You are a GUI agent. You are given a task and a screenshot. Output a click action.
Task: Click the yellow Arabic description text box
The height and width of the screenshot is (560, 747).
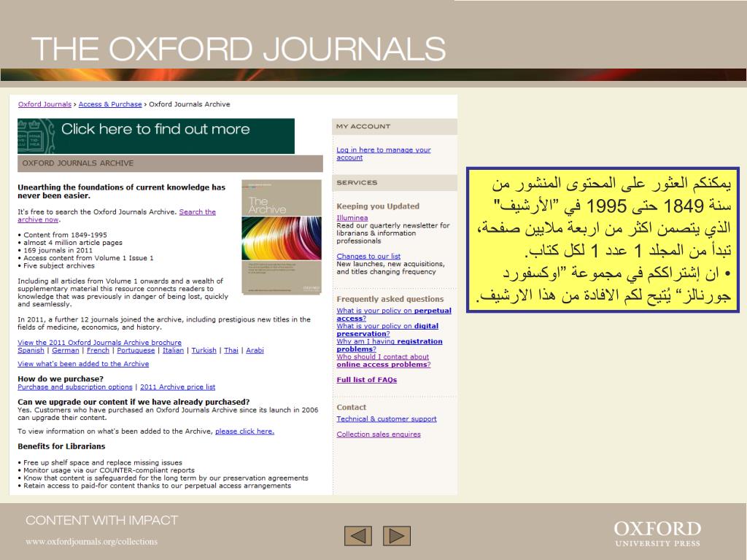tap(603, 240)
